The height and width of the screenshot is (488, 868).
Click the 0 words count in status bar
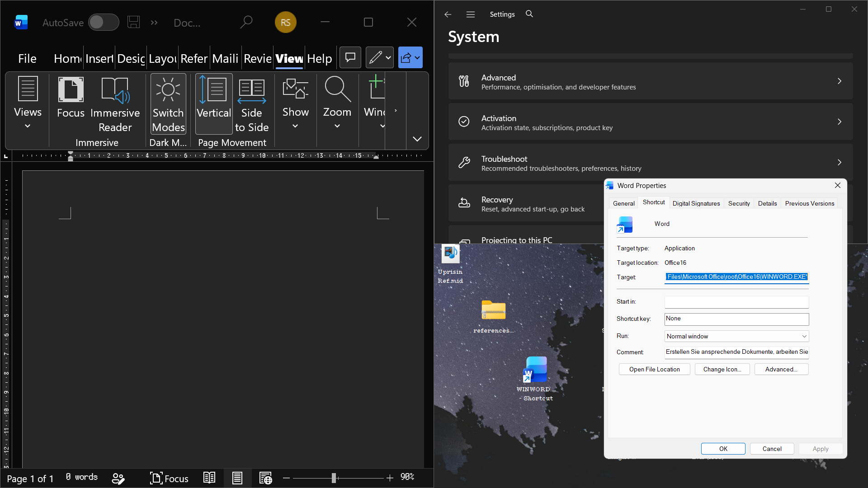pyautogui.click(x=81, y=477)
